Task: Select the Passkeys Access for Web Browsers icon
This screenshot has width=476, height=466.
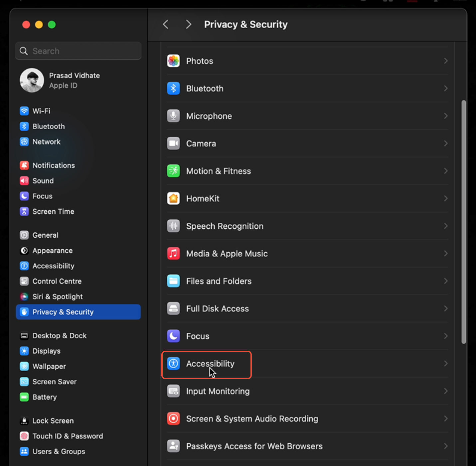Action: tap(173, 446)
